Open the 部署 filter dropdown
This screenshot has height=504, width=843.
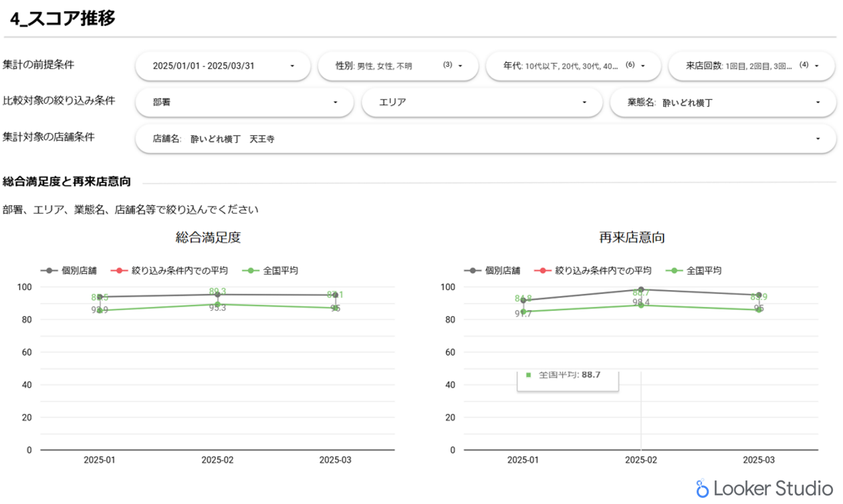[x=244, y=103]
